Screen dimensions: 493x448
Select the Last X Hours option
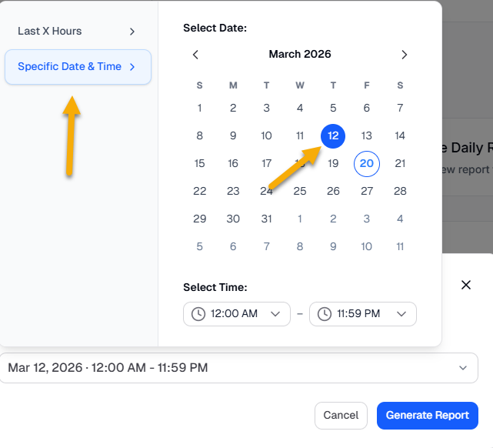(x=50, y=32)
